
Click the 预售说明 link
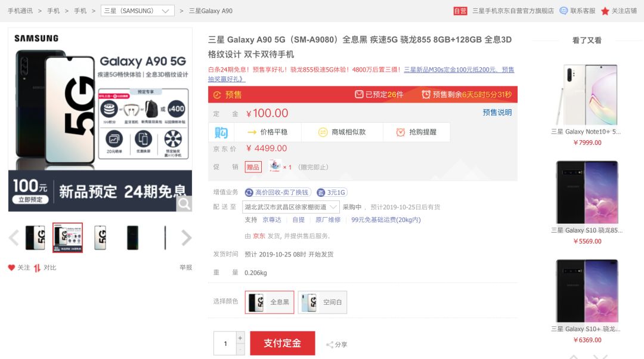click(497, 113)
